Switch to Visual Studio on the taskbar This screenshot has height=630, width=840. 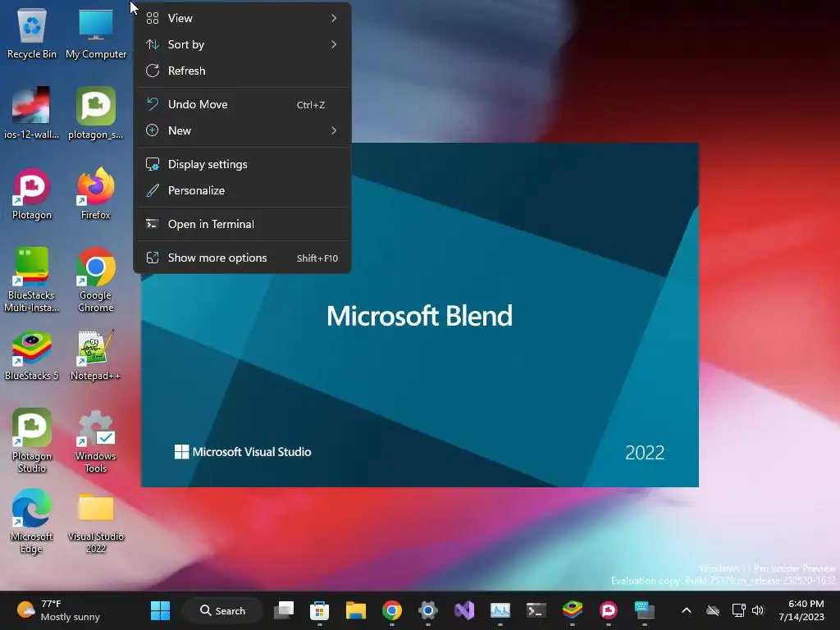(x=464, y=610)
